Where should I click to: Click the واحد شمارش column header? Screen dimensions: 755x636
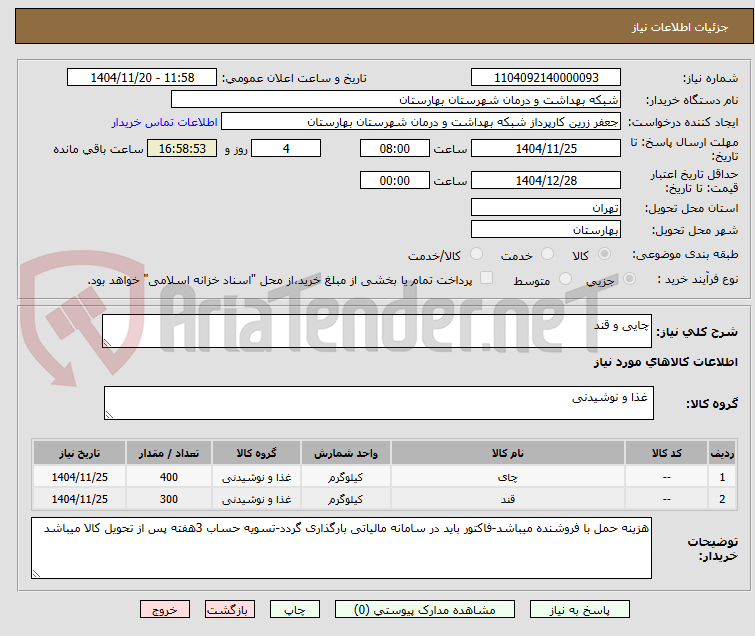tap(346, 453)
